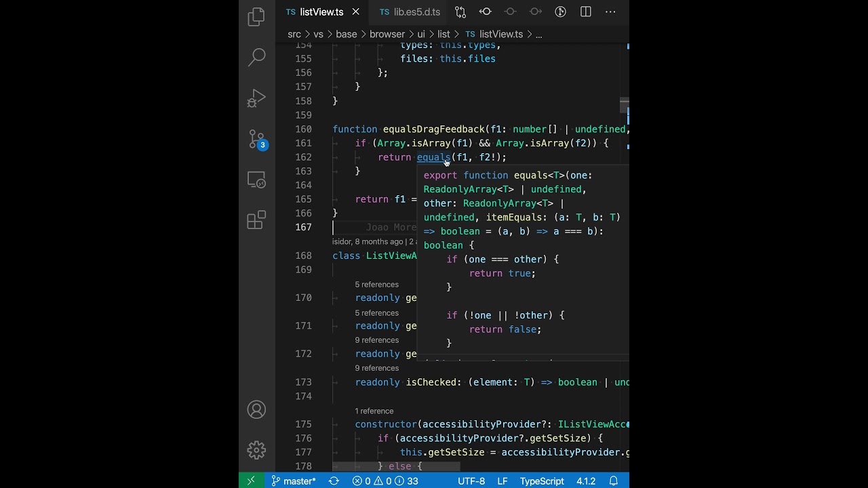Click '5 references' code lens above line 171
This screenshot has height=488, width=868.
[376, 313]
